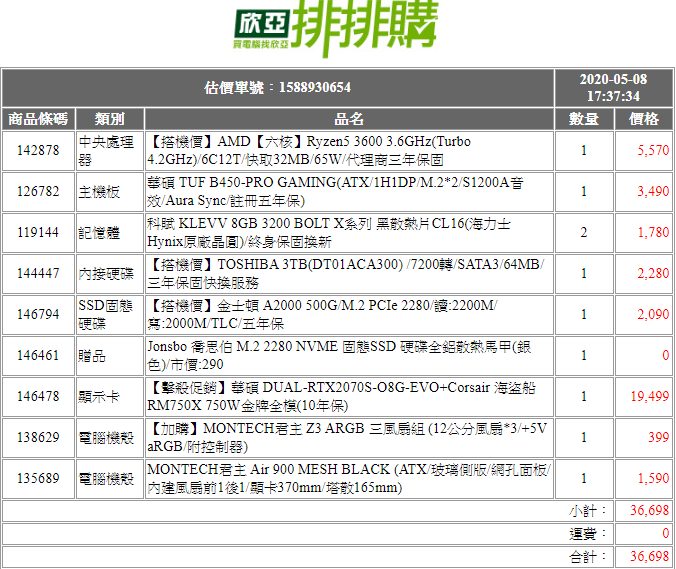
Task: Click the 主機板 category cell
Action: 110,192
